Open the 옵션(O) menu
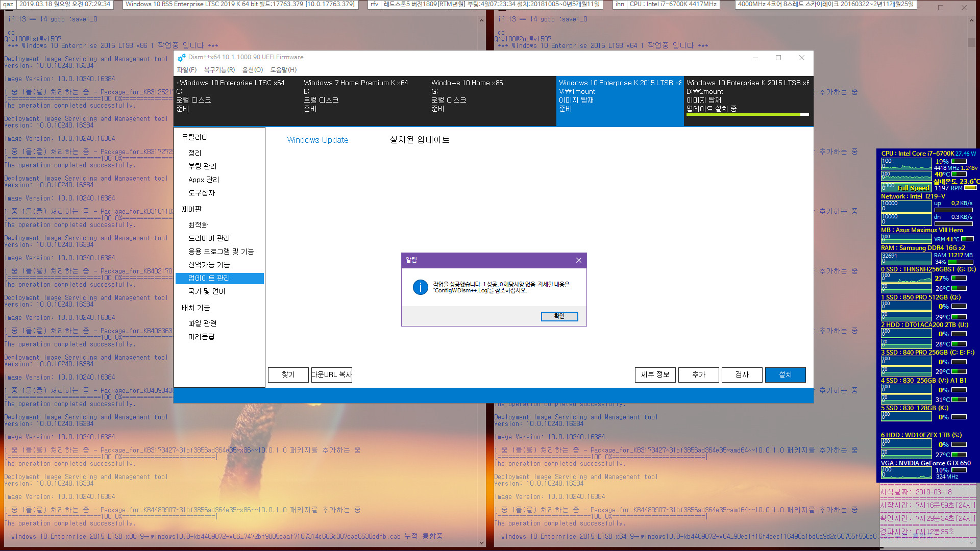Viewport: 980px width, 551px height. 253,70
